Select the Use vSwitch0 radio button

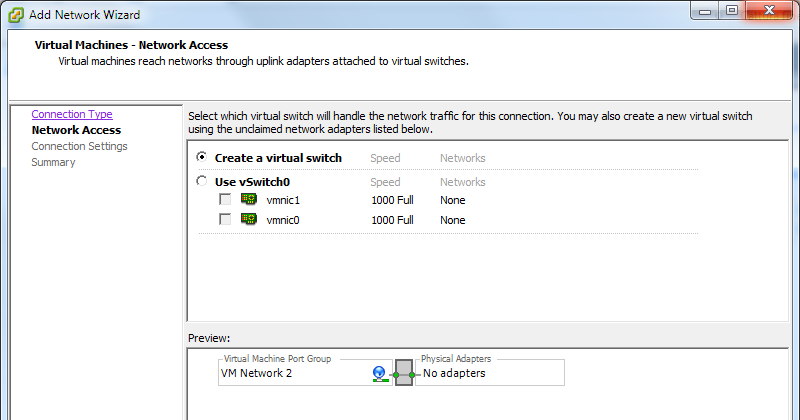tap(202, 181)
